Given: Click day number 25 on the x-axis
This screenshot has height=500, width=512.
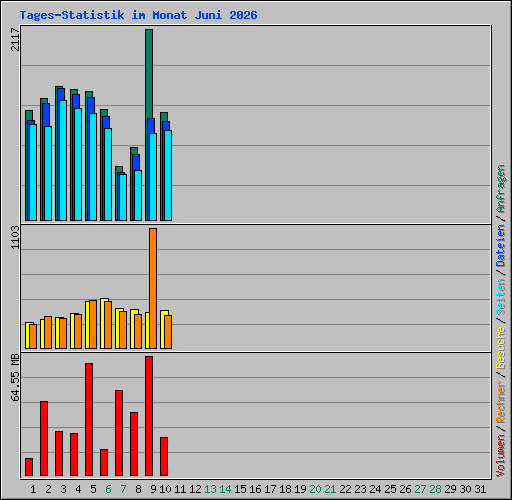Looking at the screenshot, I should pyautogui.click(x=390, y=489).
